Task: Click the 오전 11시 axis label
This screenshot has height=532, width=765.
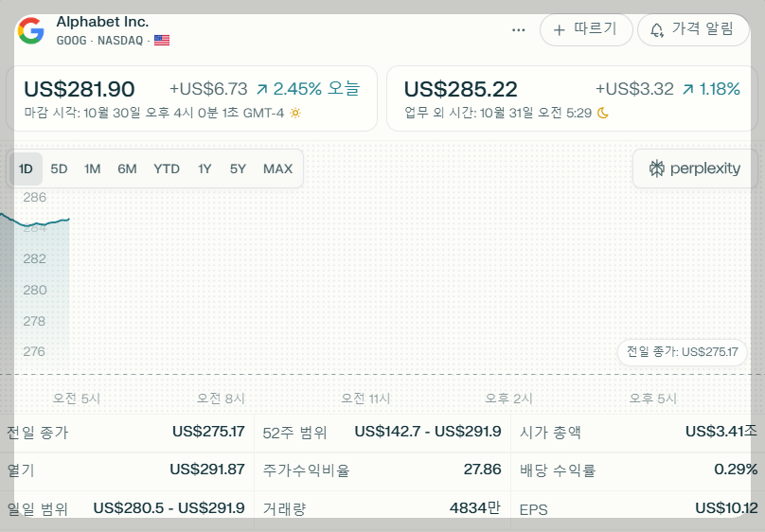Action: (x=365, y=399)
